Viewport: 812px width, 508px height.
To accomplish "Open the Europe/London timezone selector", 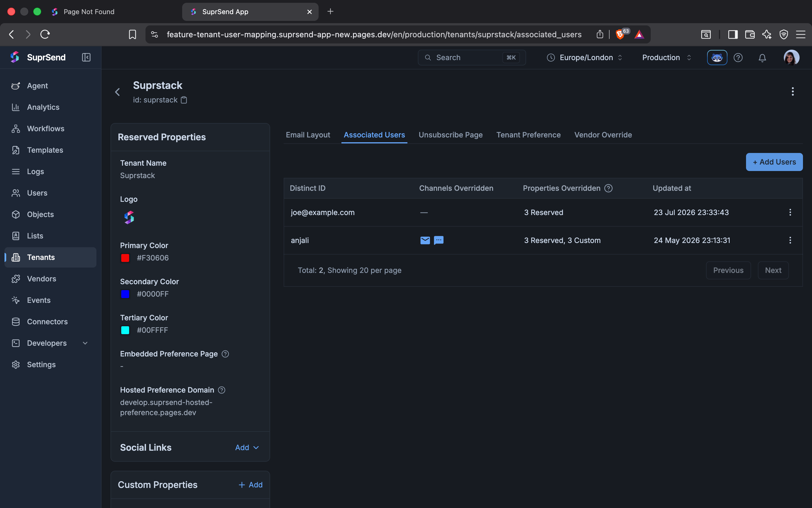I will point(585,58).
